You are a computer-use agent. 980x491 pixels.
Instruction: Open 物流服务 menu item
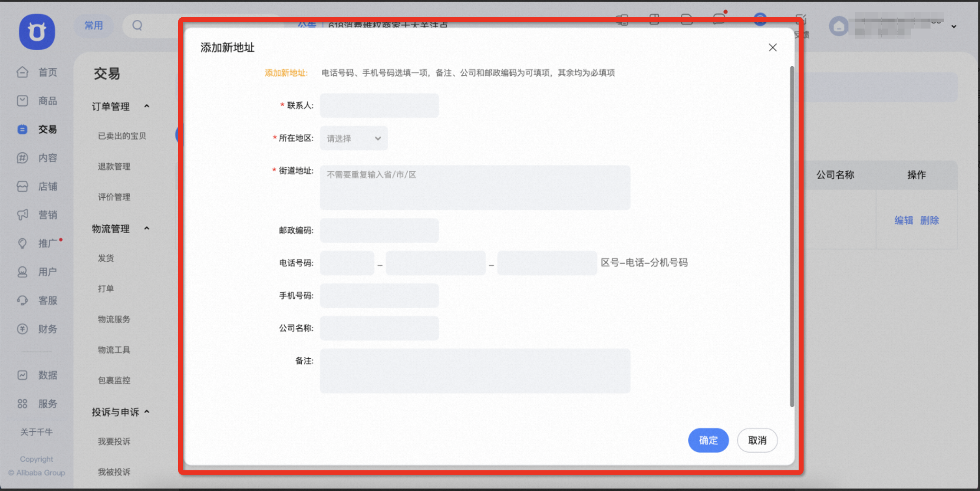[114, 319]
